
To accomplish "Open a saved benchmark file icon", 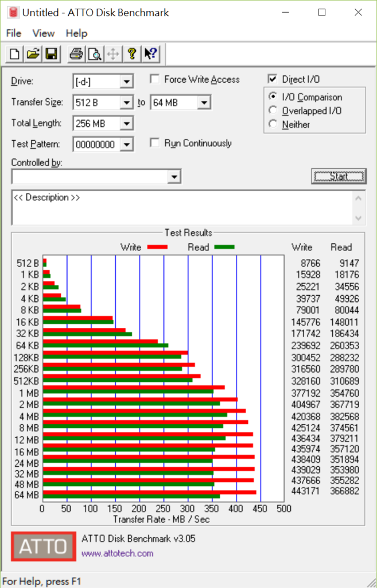I will (x=33, y=54).
